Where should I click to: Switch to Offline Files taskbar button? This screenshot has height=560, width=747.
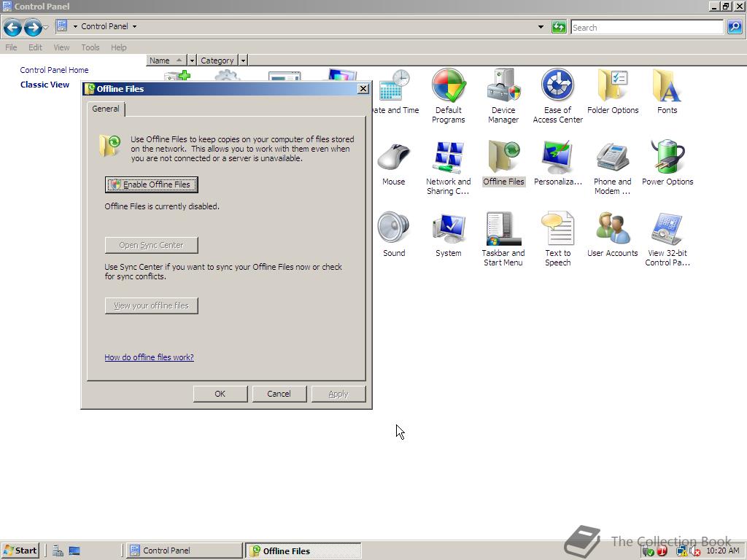click(303, 551)
